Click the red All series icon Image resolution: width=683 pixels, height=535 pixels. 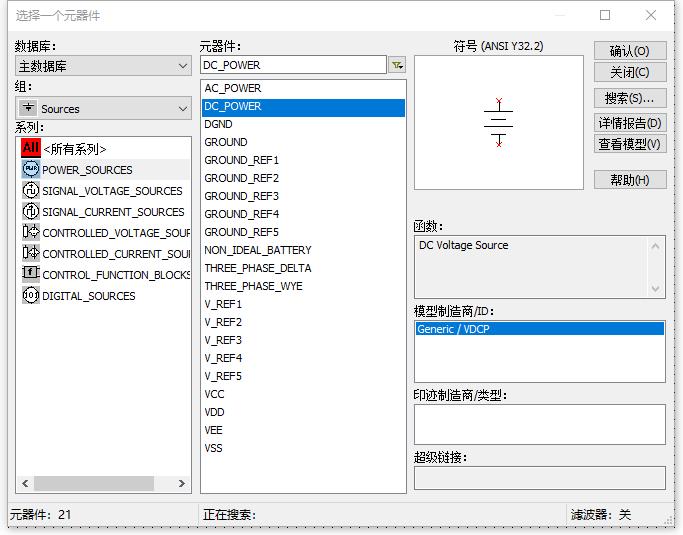coord(30,148)
